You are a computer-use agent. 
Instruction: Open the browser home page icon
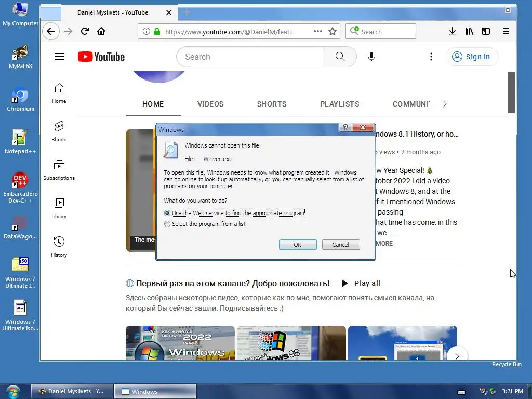(101, 32)
